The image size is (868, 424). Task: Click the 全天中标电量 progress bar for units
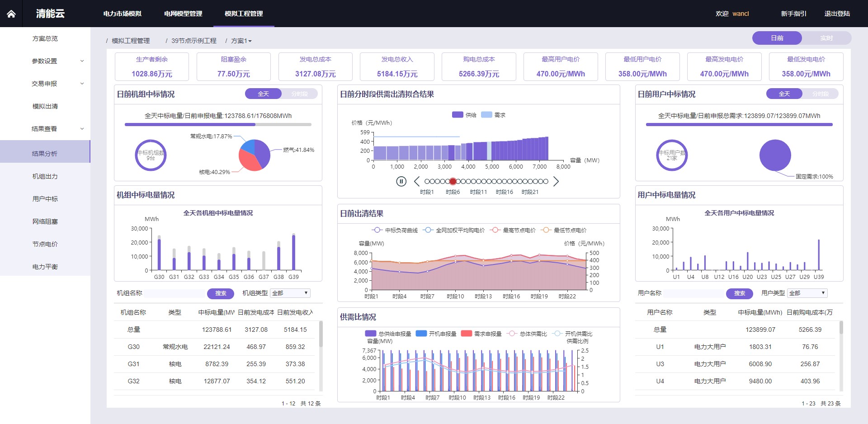click(x=218, y=124)
